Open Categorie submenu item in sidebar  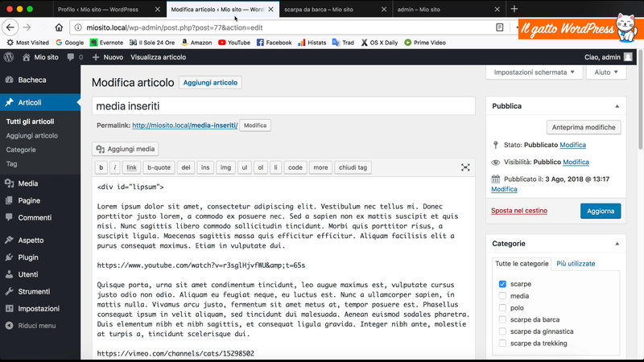click(x=21, y=150)
